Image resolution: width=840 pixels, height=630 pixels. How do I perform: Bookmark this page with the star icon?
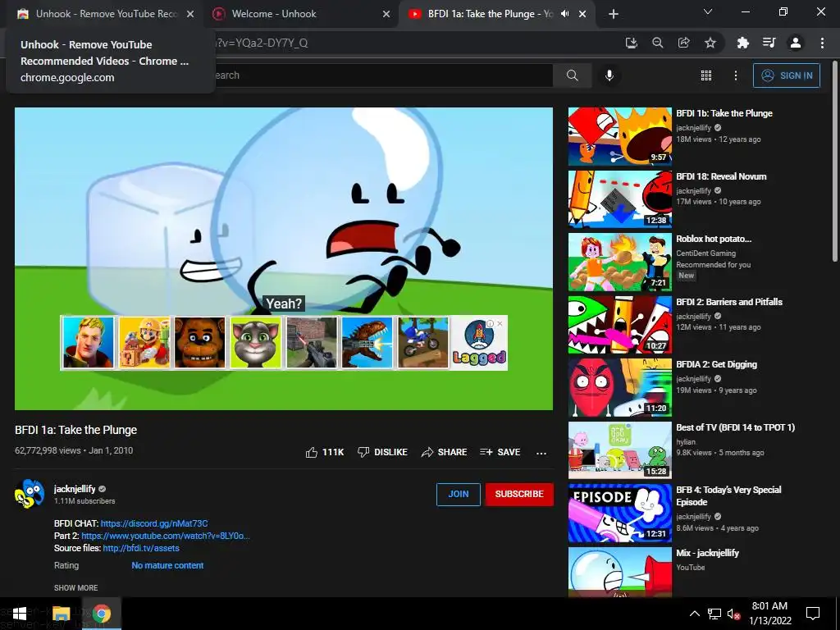coord(710,43)
